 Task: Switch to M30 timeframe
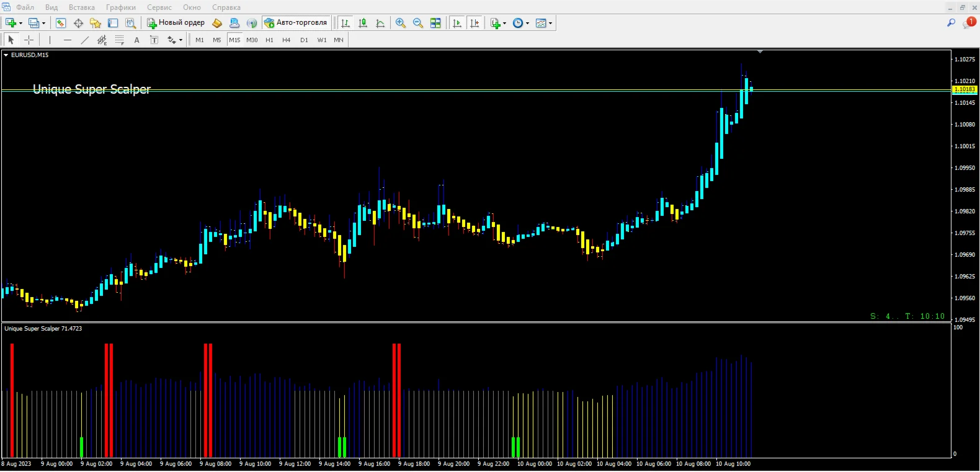[252, 40]
